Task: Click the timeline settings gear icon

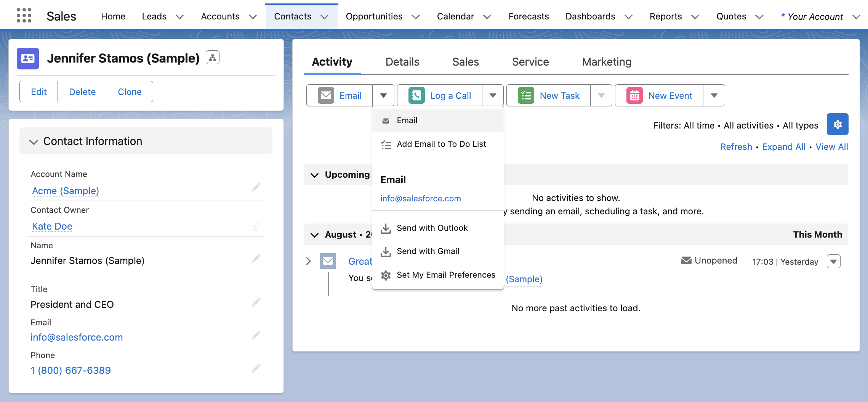Action: 837,124
